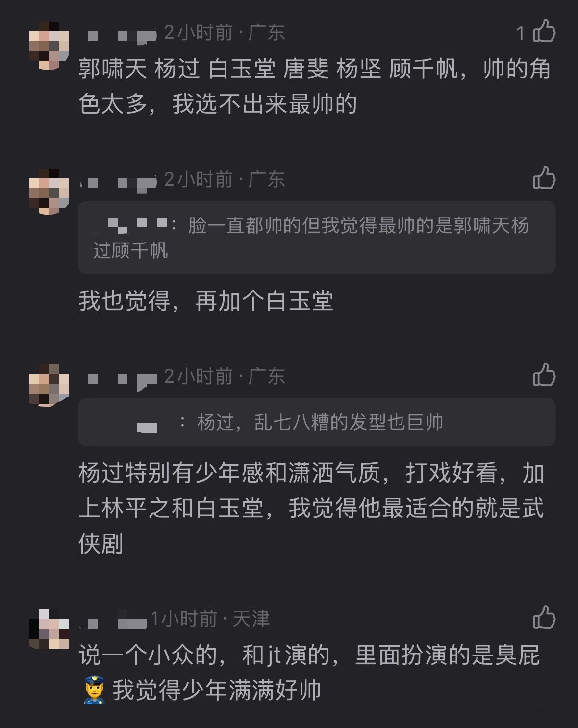This screenshot has height=728, width=578.
Task: Tap comment text 我也觉得，再加个白玉堂
Action: click(x=206, y=301)
